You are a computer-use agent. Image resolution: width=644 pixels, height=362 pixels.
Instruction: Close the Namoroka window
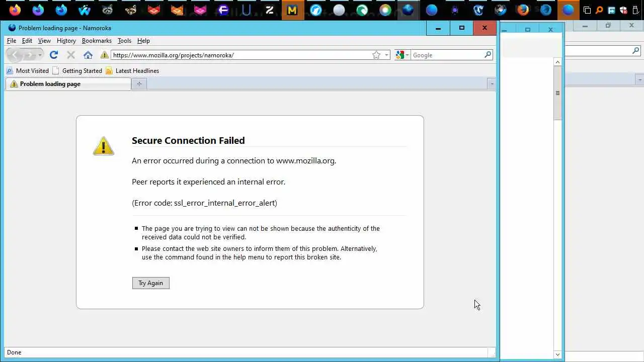485,28
